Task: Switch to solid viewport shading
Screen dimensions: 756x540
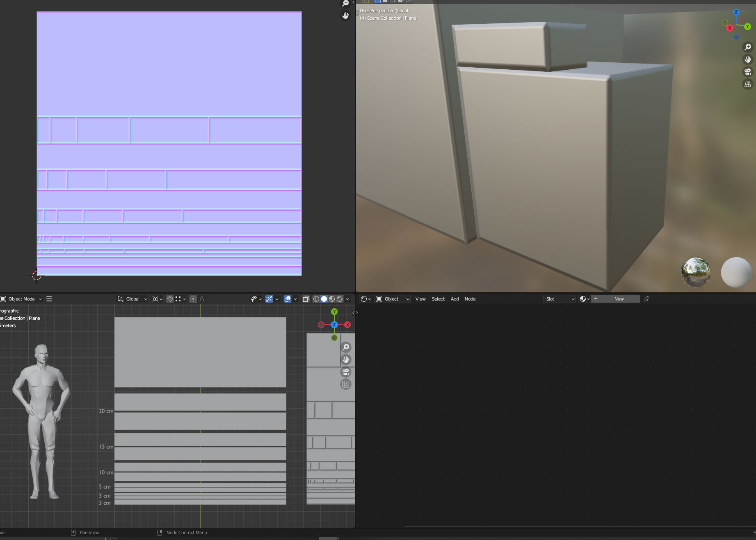Action: click(324, 299)
